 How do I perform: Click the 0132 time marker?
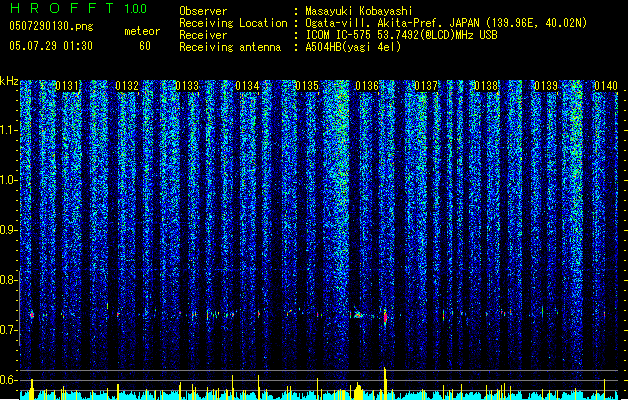pos(127,86)
